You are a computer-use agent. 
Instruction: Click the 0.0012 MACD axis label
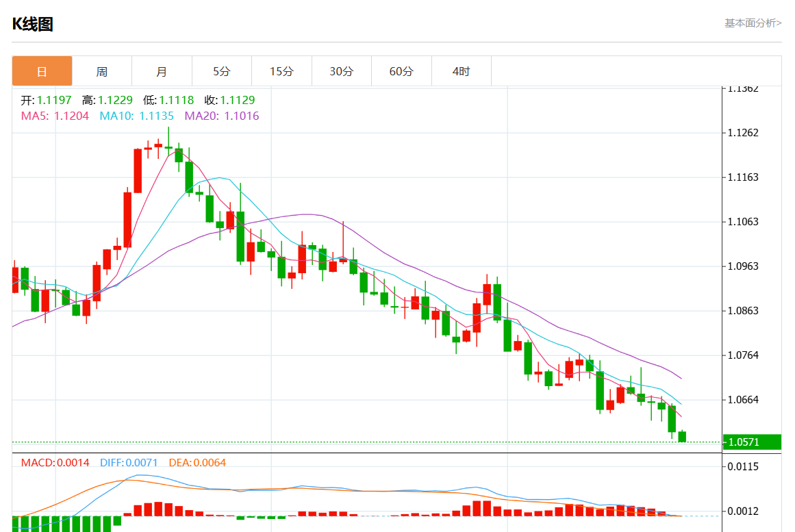pos(743,511)
